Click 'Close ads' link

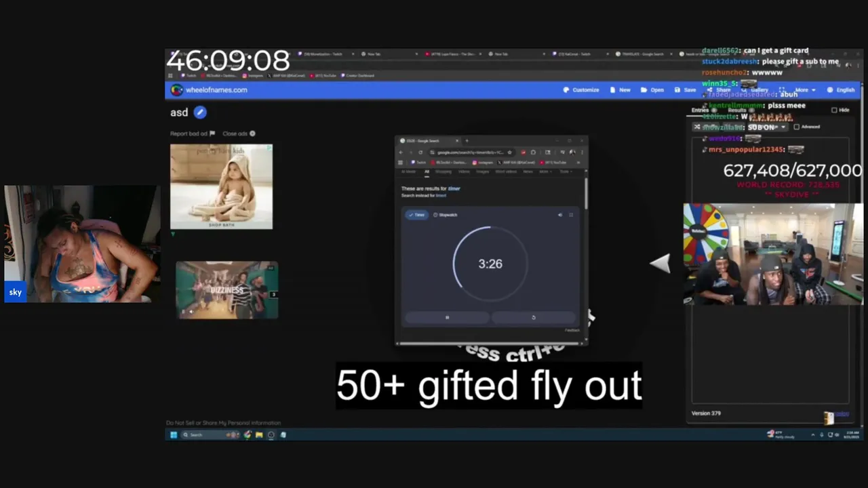[x=239, y=134]
